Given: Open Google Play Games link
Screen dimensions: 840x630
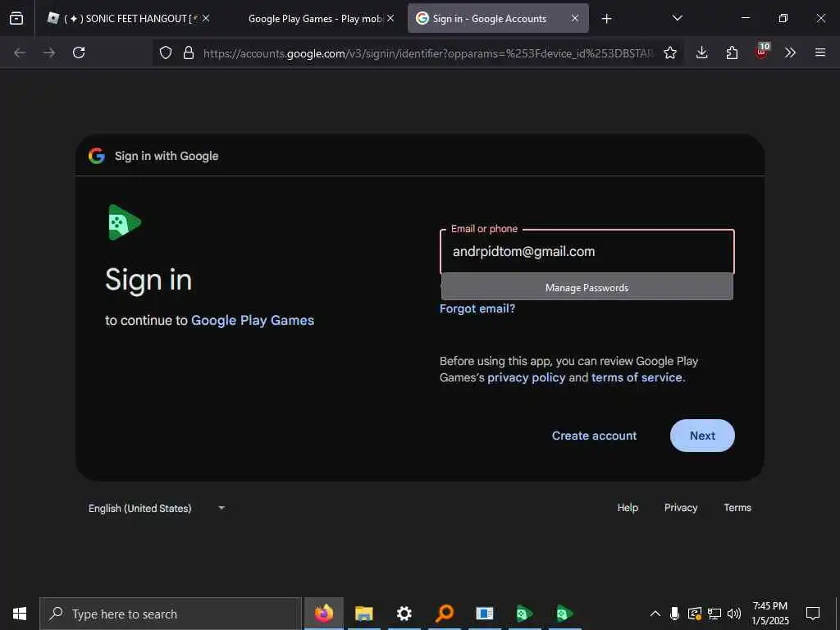Looking at the screenshot, I should tap(253, 321).
